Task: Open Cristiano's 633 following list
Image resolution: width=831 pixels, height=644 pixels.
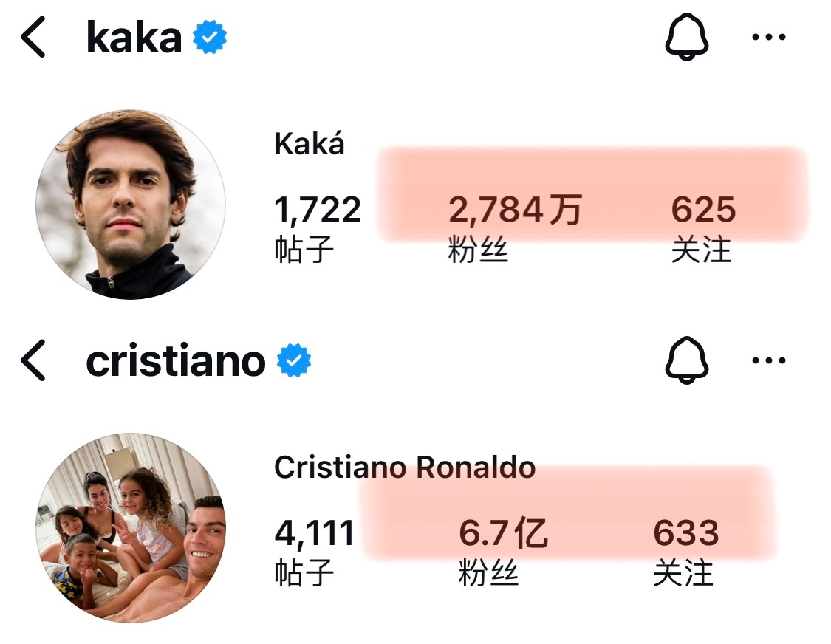Action: 685,551
